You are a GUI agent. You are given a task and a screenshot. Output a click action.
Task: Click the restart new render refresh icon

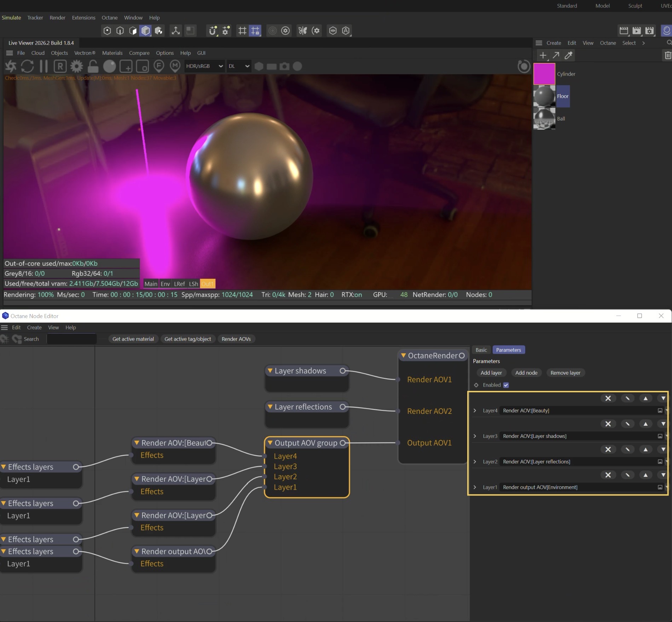point(27,66)
